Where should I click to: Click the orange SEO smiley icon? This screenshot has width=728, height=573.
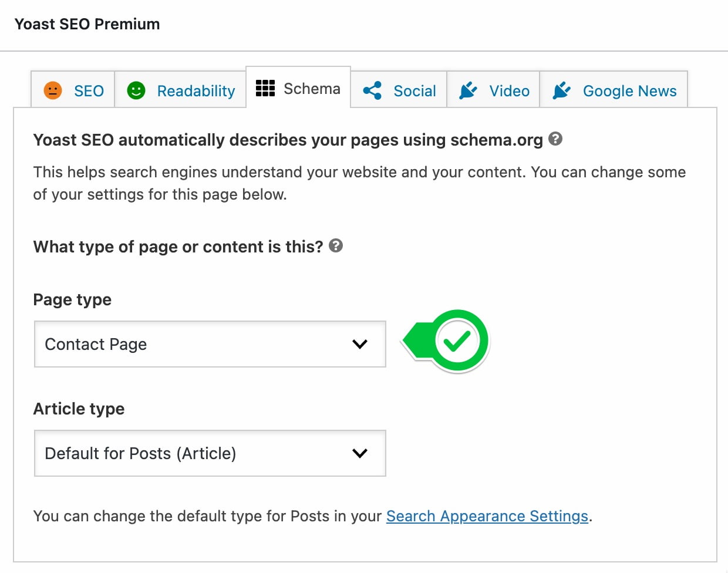point(54,90)
